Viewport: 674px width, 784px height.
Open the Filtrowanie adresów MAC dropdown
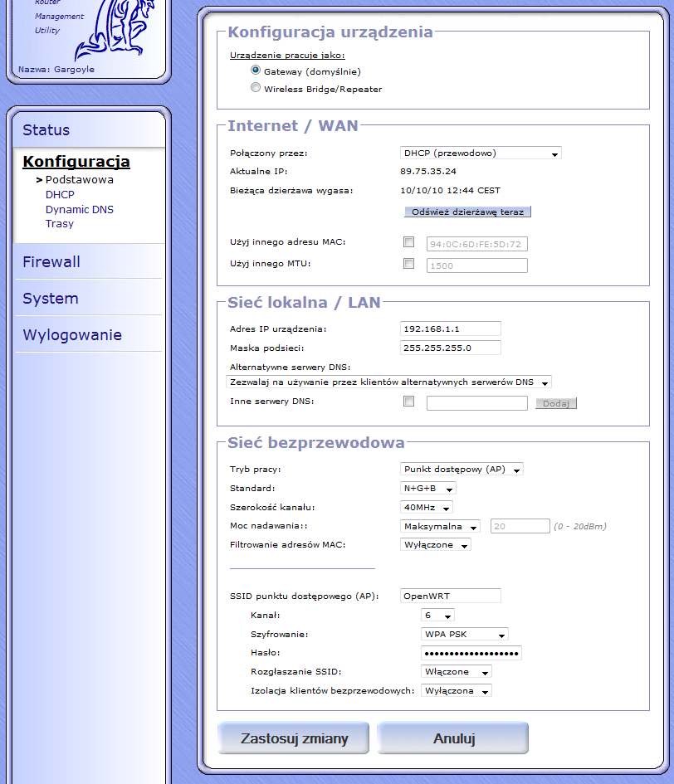436,545
